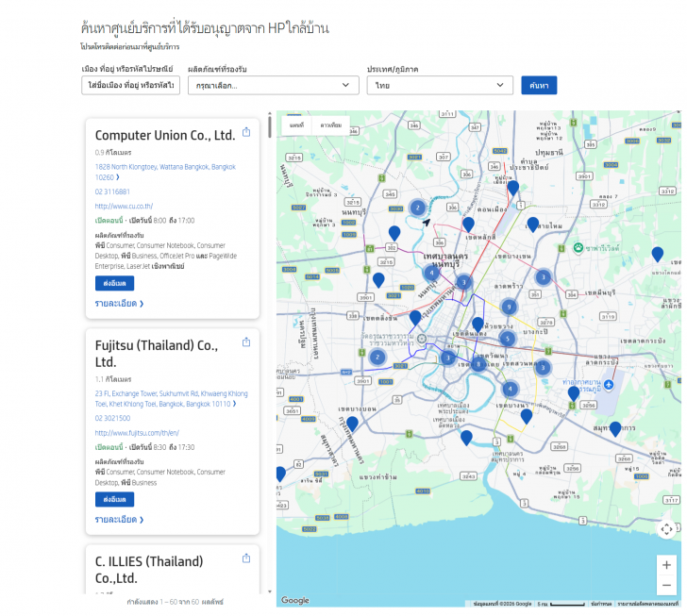
Task: Zoom out on the map
Action: (666, 585)
